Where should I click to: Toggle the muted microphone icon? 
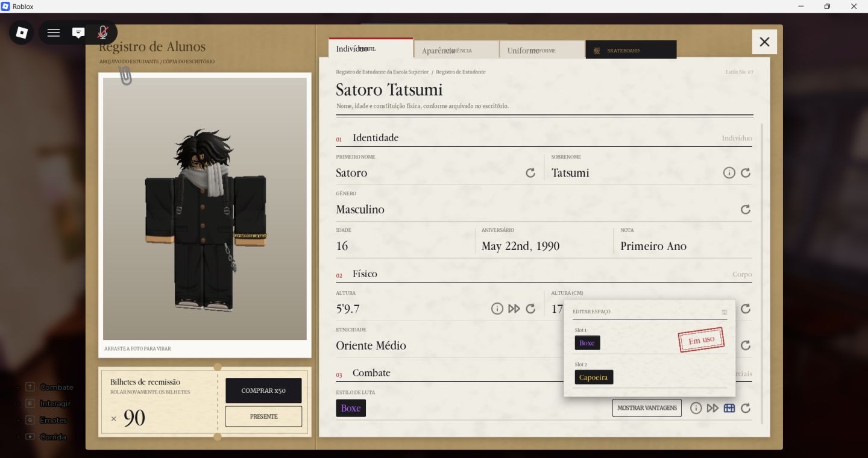click(103, 33)
